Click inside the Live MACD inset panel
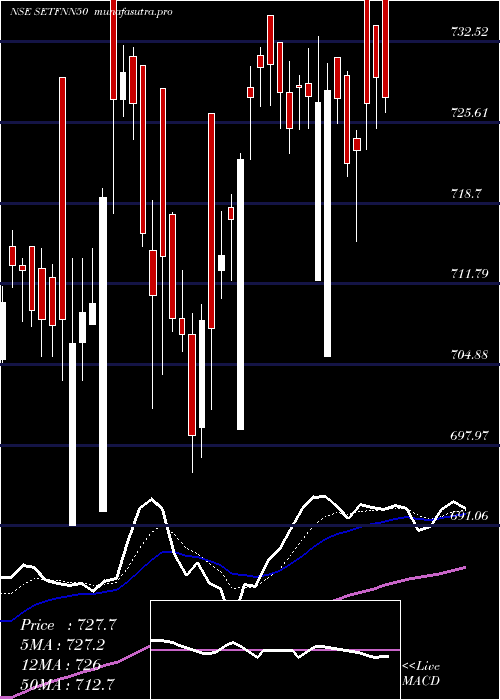Image resolution: width=500 pixels, height=700 pixels. pos(275,650)
